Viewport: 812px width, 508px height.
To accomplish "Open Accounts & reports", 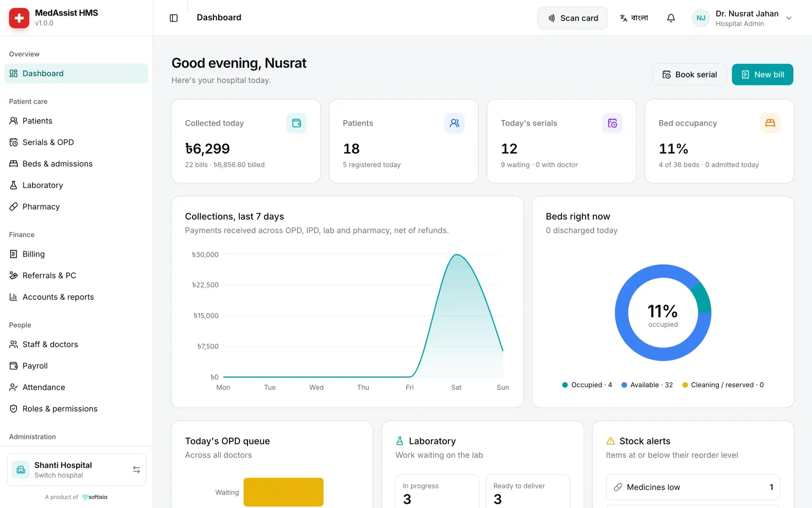I will (76, 297).
